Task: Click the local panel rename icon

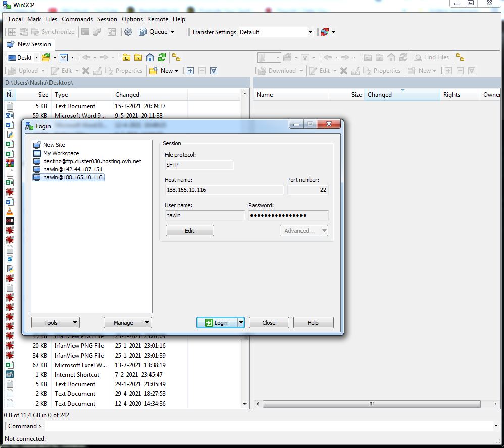Action: tap(97, 71)
